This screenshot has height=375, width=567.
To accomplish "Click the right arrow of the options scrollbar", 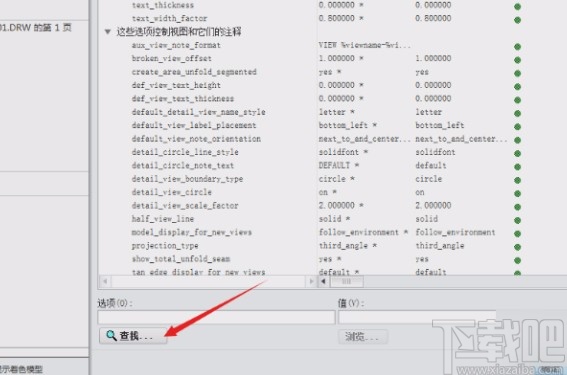I will tap(311, 281).
